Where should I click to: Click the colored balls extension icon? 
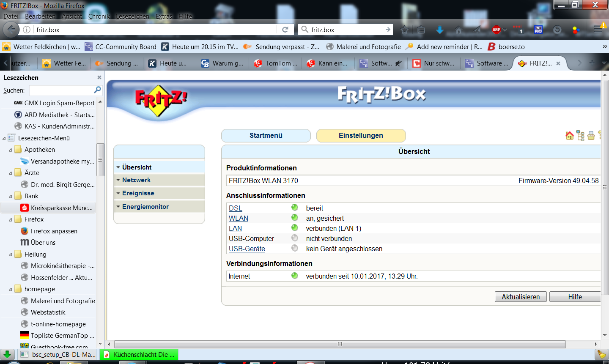(x=576, y=30)
